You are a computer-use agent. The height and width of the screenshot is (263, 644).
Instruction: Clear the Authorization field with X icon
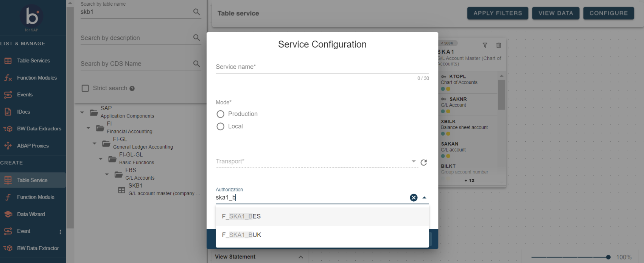[414, 197]
